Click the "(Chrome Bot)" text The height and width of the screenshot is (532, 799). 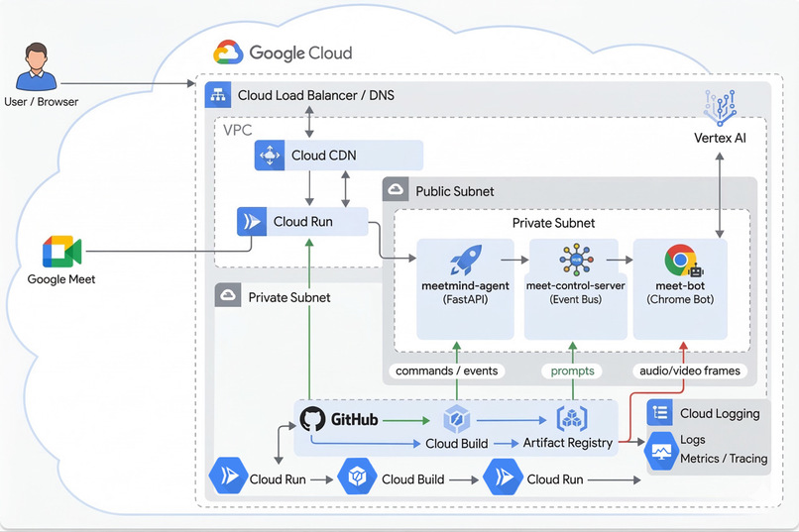680,299
